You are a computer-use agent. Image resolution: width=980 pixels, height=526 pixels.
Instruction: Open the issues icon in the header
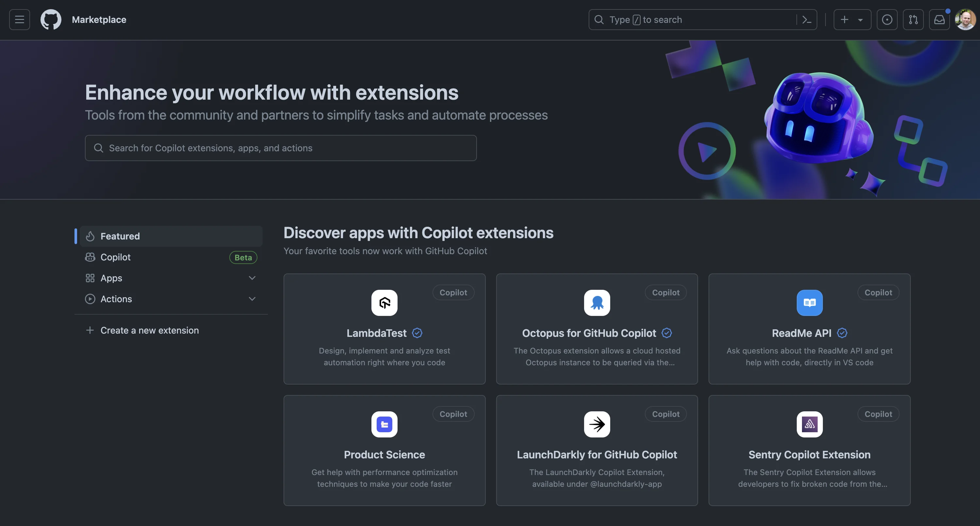[887, 19]
